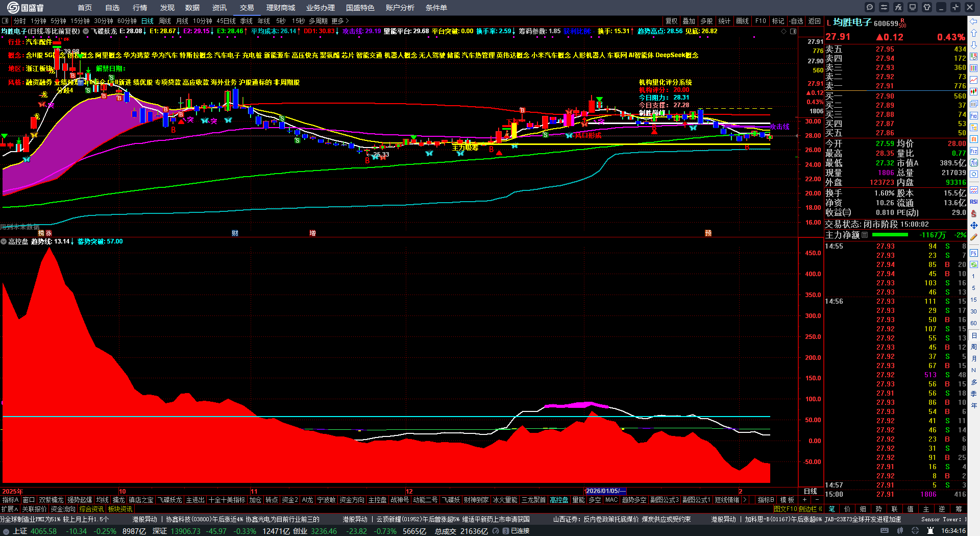Click the 统计 button
Image resolution: width=980 pixels, height=536 pixels.
coord(724,21)
